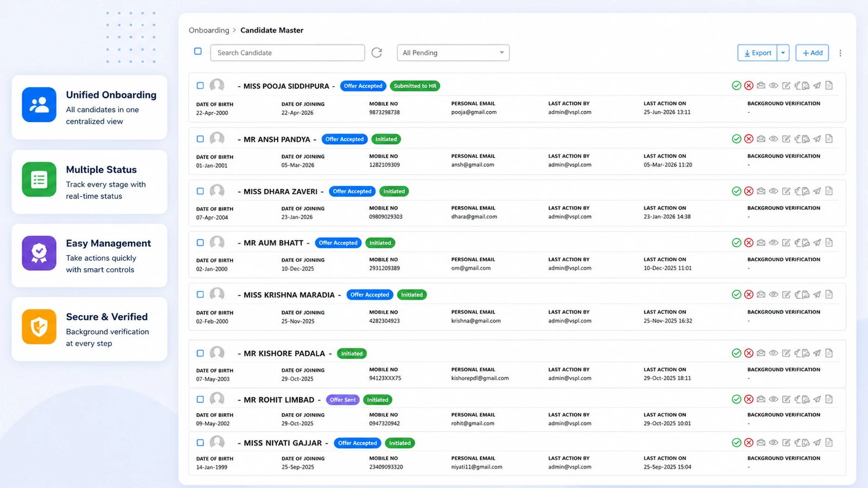
Task: Click paper plane icon for Aum Bhatt
Action: point(817,242)
